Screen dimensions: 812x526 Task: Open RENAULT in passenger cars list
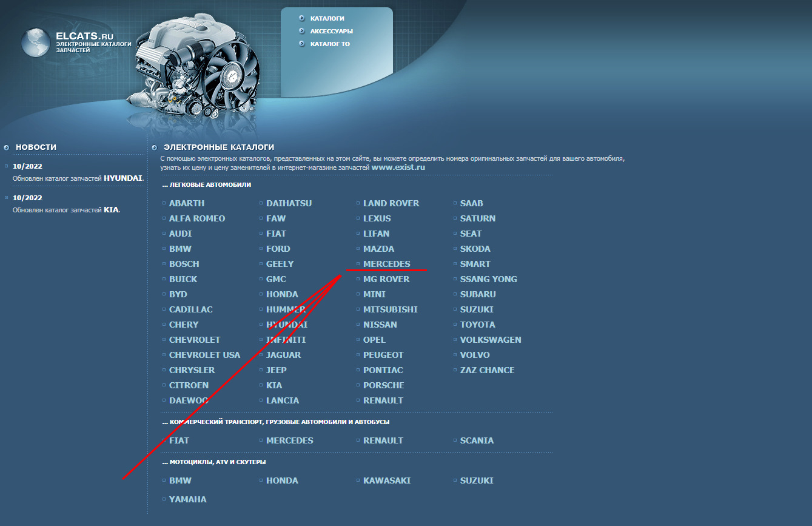[x=383, y=400]
